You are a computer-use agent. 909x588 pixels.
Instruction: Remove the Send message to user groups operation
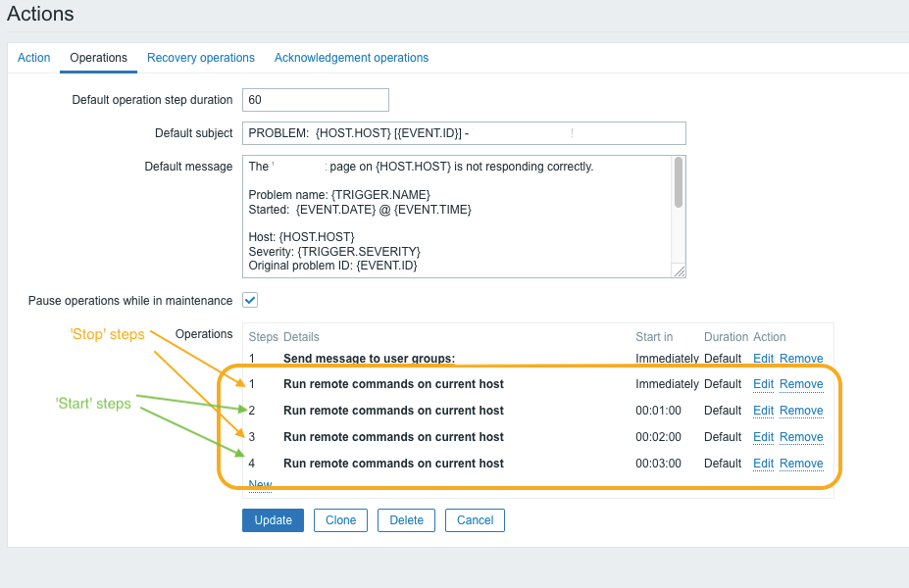801,359
